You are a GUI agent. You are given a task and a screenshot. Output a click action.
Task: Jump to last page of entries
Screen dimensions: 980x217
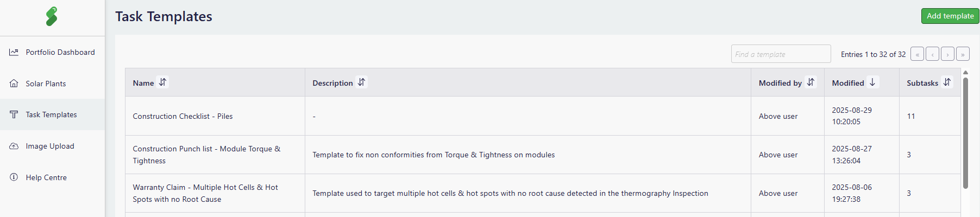tap(963, 54)
